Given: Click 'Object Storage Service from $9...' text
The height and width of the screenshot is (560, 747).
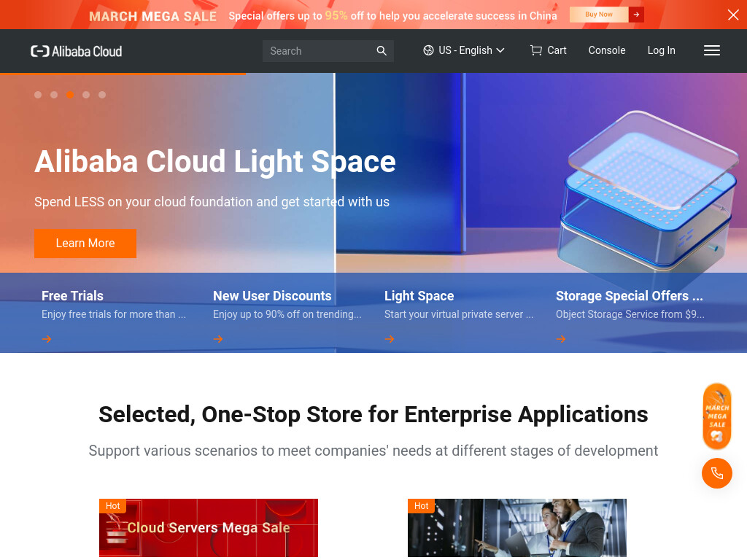Looking at the screenshot, I should [630, 314].
